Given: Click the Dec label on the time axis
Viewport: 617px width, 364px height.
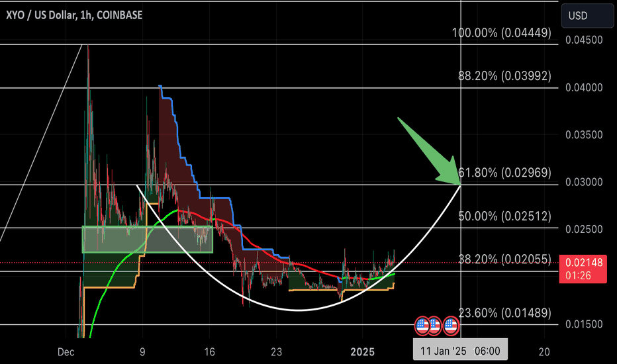Looking at the screenshot, I should (x=66, y=352).
